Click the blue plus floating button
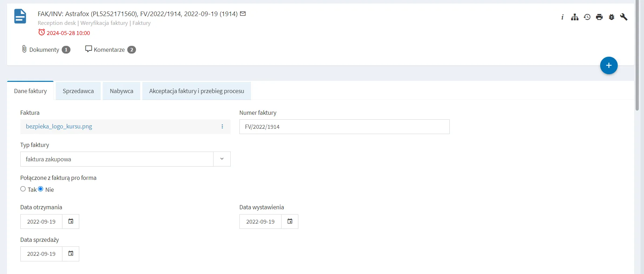The height and width of the screenshot is (274, 644). coord(609,65)
